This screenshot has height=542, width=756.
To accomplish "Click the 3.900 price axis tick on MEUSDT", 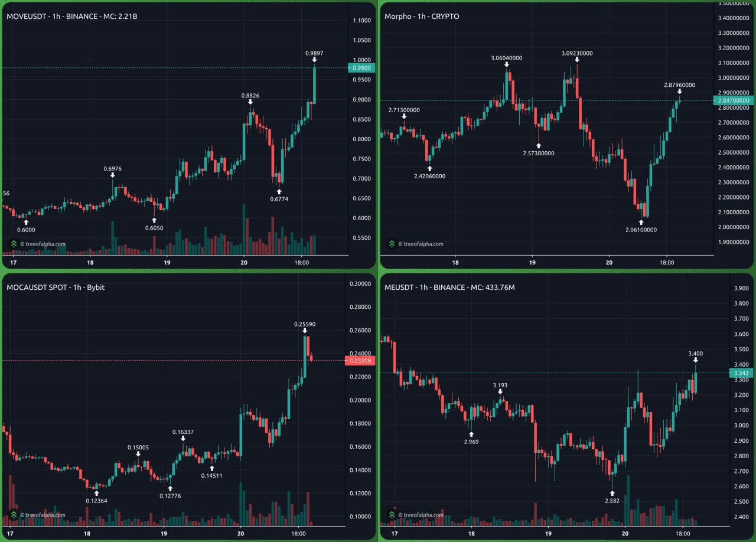I will (x=741, y=288).
